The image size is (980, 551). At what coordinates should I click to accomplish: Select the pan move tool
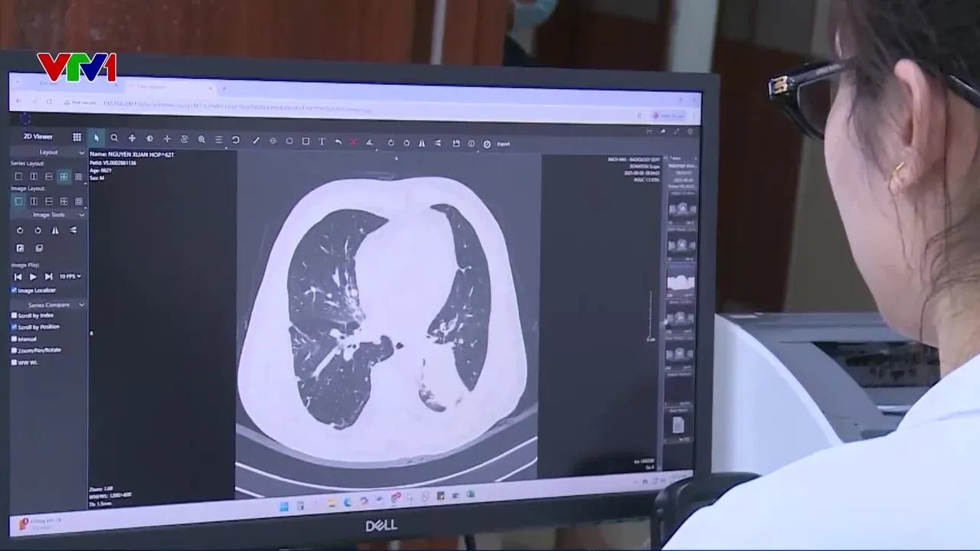[x=132, y=139]
